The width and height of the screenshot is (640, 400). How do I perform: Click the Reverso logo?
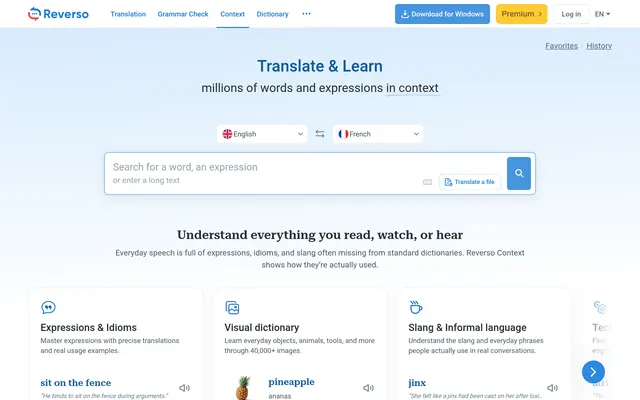click(58, 14)
